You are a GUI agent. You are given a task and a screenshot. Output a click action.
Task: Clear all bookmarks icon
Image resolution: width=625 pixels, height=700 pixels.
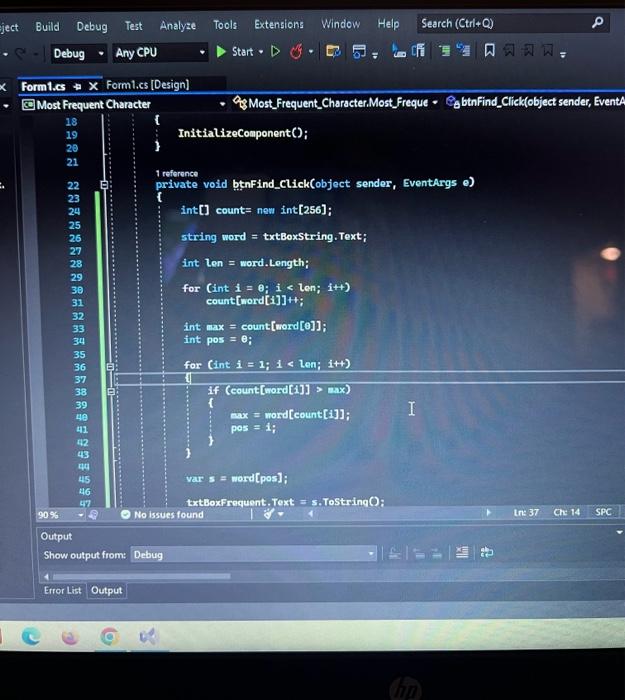[548, 50]
